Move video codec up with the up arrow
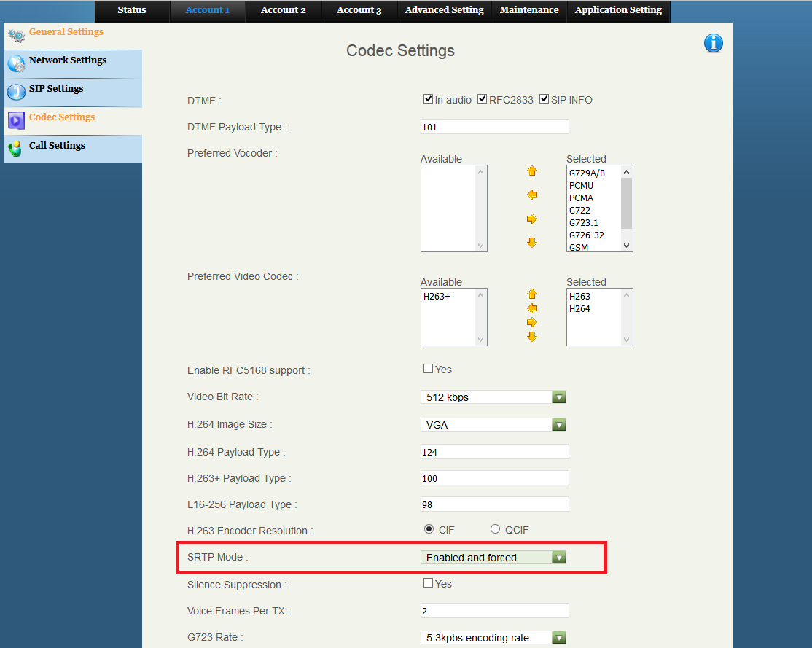The image size is (812, 648). pyautogui.click(x=532, y=294)
